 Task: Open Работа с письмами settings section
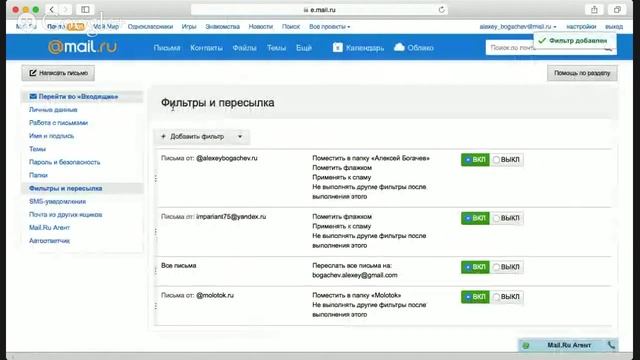coord(58,123)
